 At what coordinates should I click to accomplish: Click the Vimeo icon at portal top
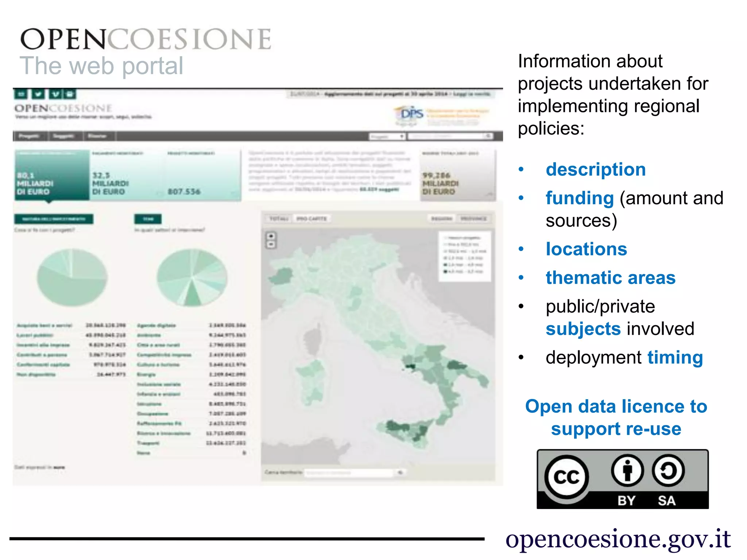point(55,94)
